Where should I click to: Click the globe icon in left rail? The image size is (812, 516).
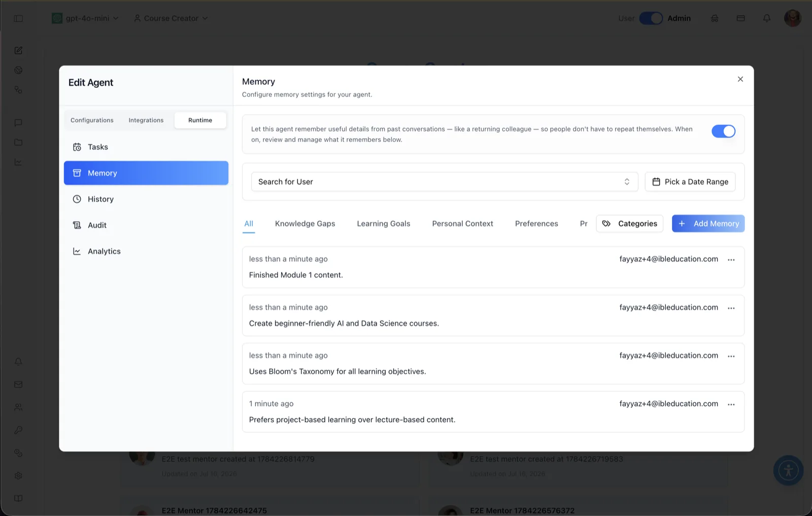point(18,70)
